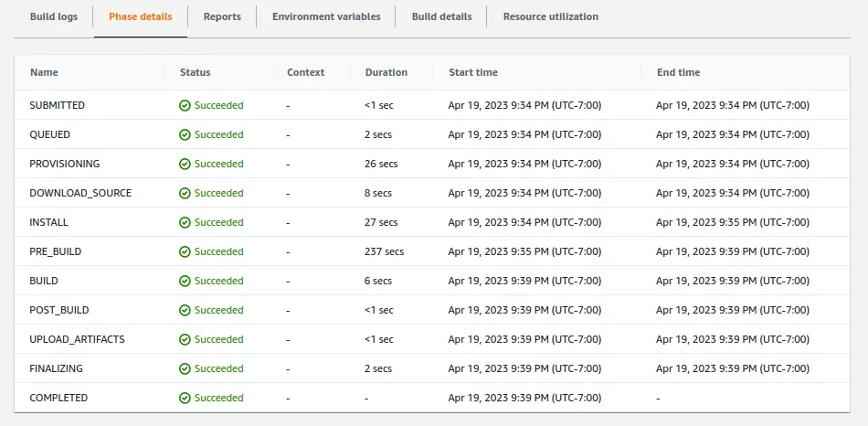868x426 pixels.
Task: Select the UPLOAD_ARTIFACTS phase name
Action: click(x=77, y=339)
